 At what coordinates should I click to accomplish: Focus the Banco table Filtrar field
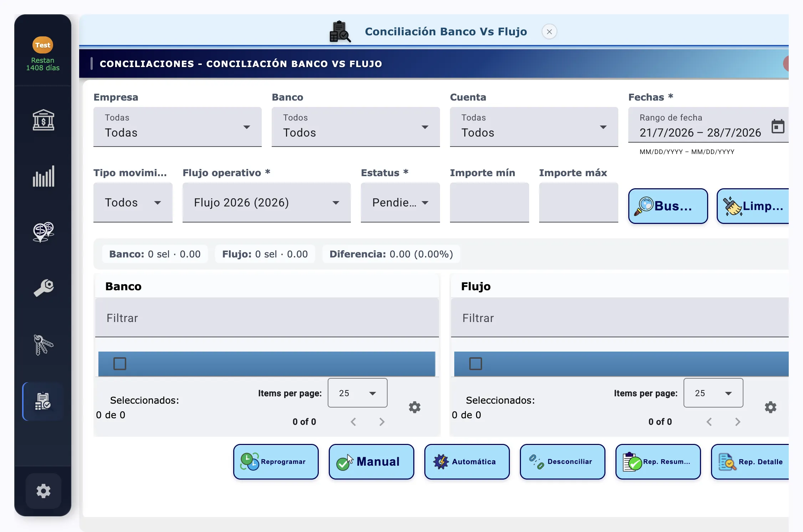[x=267, y=318]
